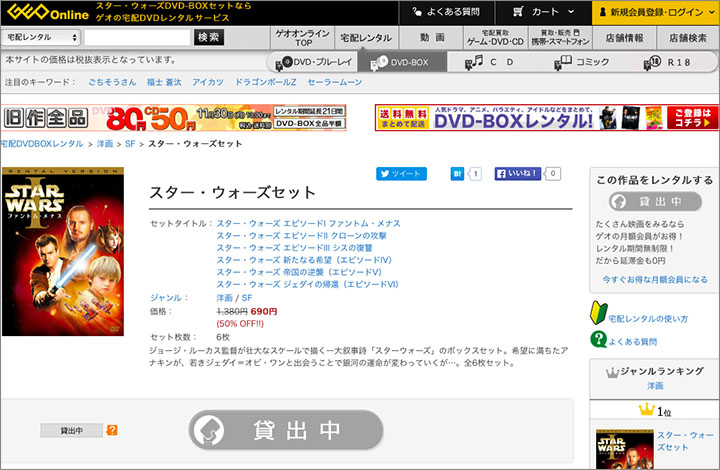The image size is (720, 470).
Task: Open エピソードII クローンの攻撃 title link
Action: pos(301,236)
